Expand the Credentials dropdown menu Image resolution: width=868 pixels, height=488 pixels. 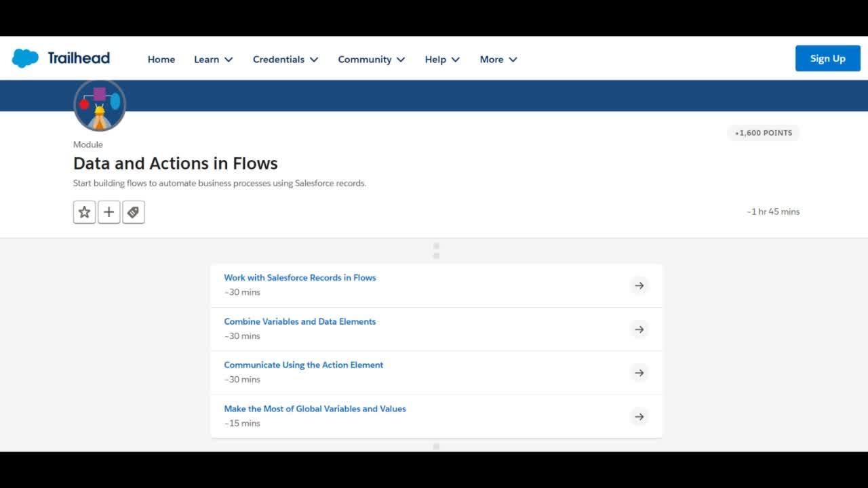coord(285,60)
